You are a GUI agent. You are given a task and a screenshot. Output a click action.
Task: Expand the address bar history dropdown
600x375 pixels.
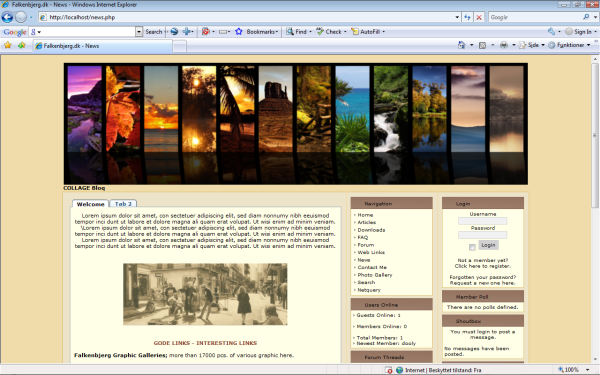457,17
